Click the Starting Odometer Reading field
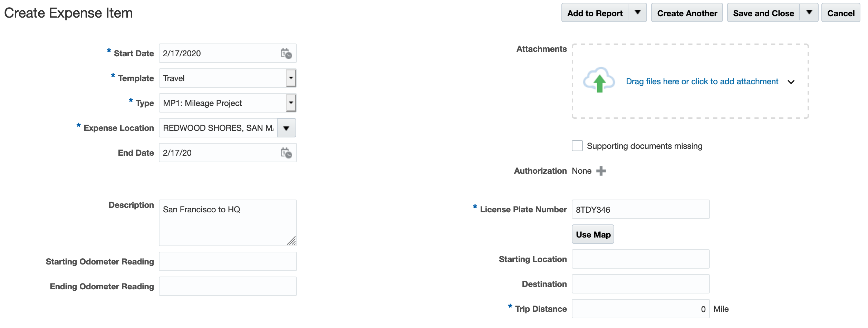 (228, 261)
